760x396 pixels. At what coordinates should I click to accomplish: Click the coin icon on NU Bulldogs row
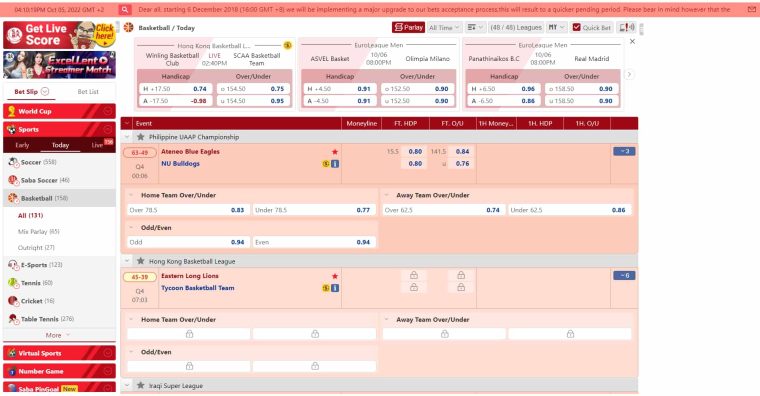tap(326, 164)
